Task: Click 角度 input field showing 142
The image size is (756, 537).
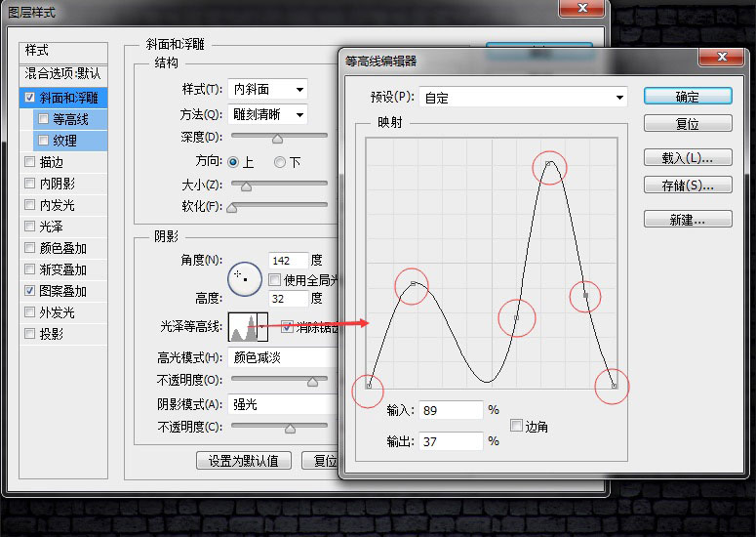Action: (x=288, y=261)
